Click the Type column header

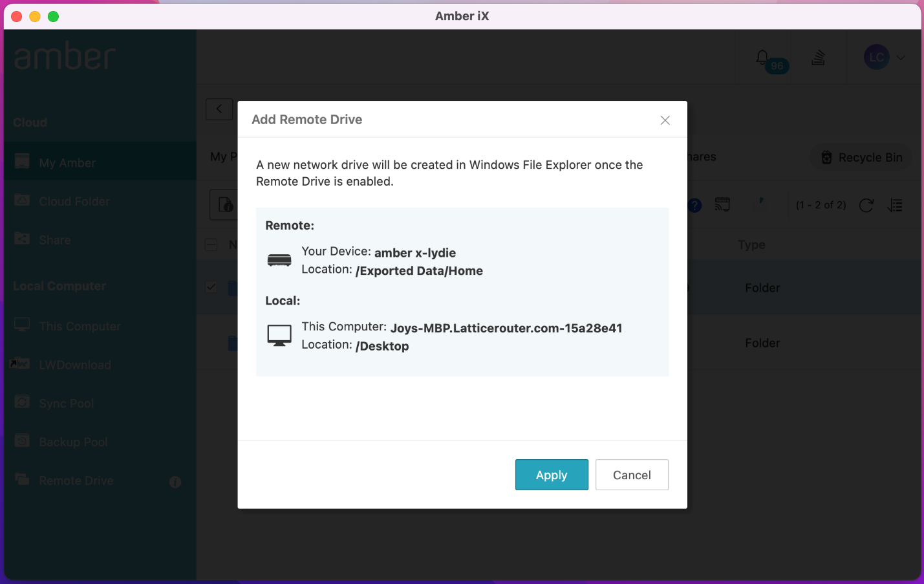point(751,244)
